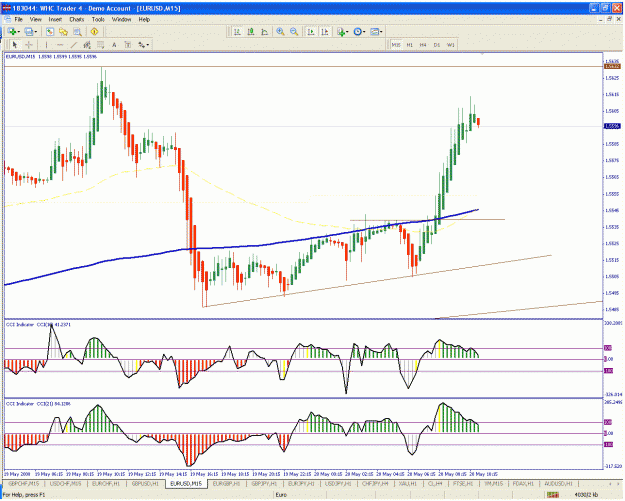Select the Text tool marked A
The image size is (625, 501).
114,45
